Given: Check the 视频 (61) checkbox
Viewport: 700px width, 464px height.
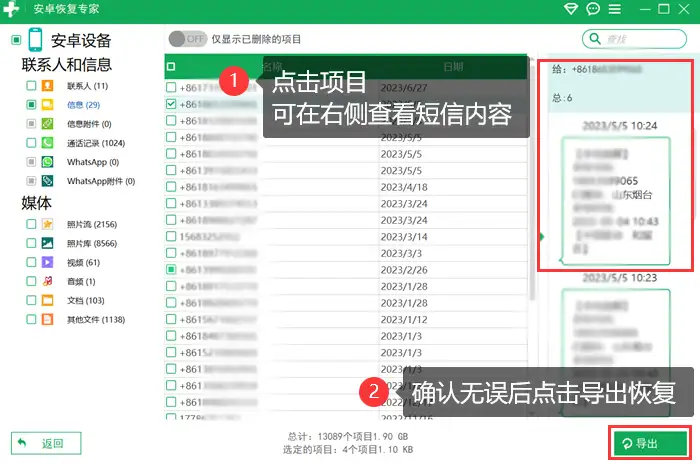Looking at the screenshot, I should click(31, 262).
